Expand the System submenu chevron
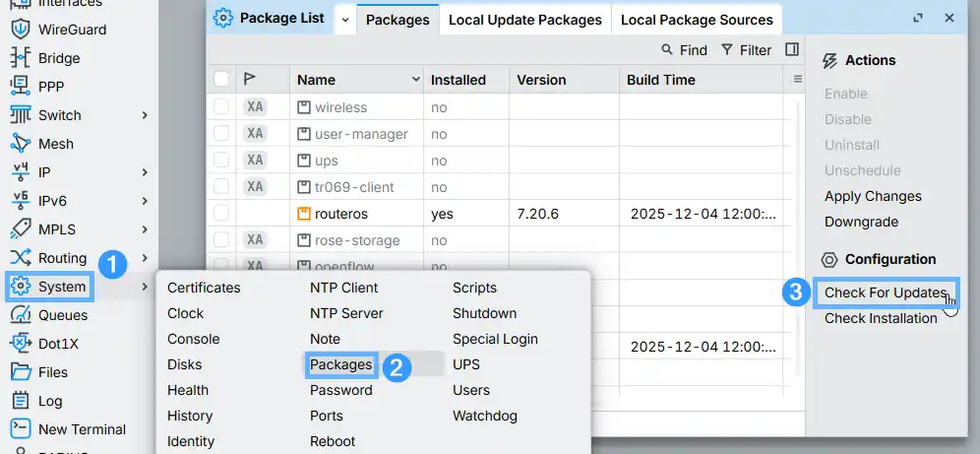 (x=145, y=287)
